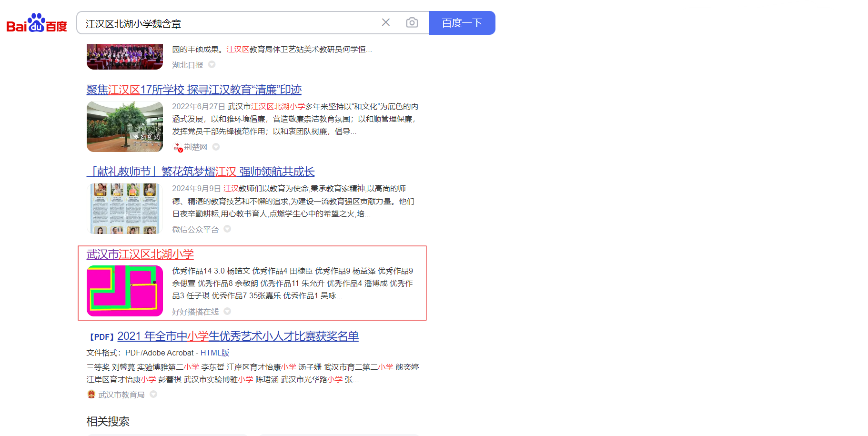868x436 pixels.
Task: Click the 好好搭搭在线 source label
Action: [195, 312]
